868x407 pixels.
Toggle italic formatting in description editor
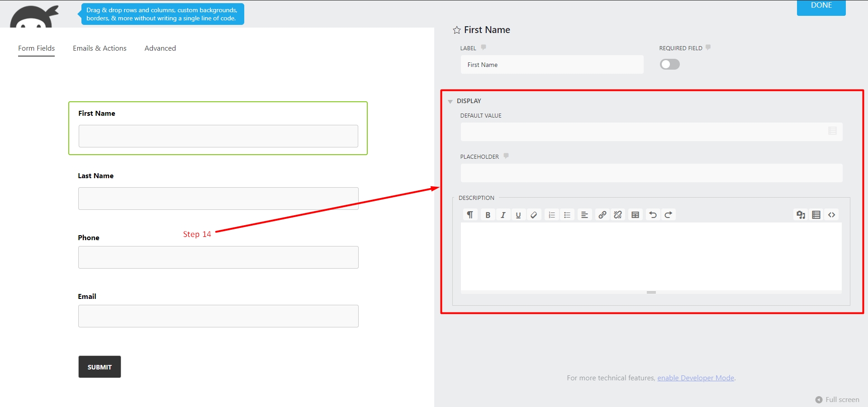(503, 215)
